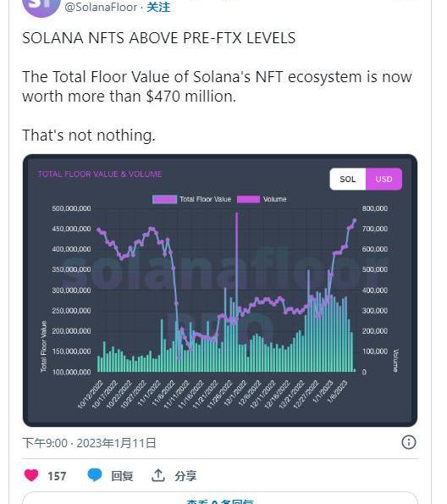Click the Total Floor Value legend label
Screen dimensions: 447x504
[205, 199]
